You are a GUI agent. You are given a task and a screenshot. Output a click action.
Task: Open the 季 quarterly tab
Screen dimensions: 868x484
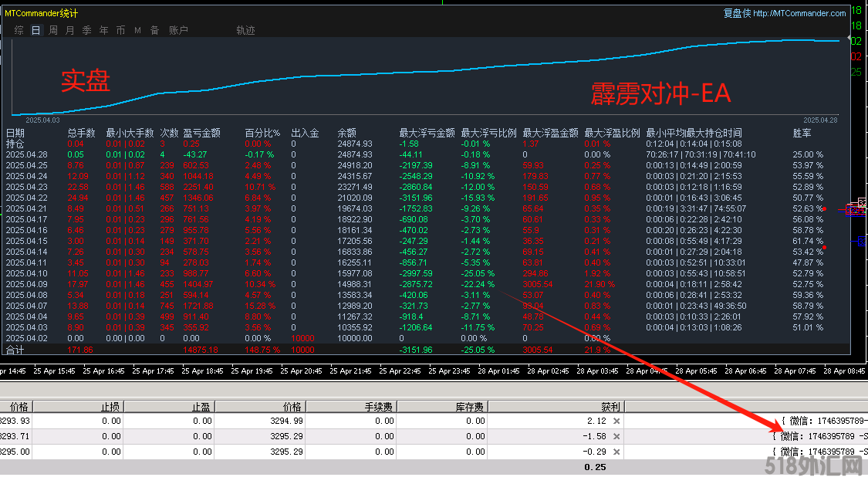coord(87,30)
